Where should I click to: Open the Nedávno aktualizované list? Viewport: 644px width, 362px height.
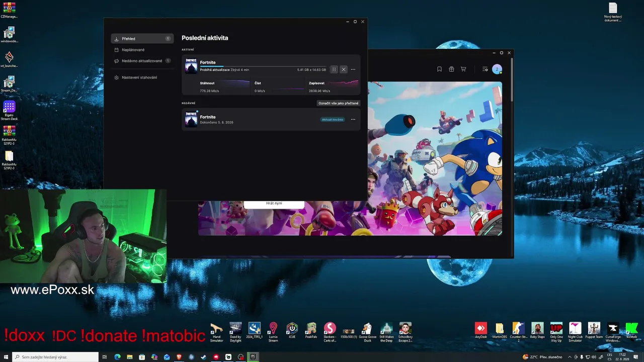tap(142, 61)
